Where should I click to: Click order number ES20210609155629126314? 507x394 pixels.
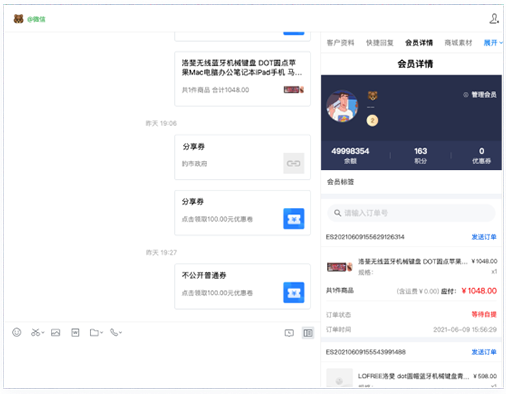pos(365,237)
